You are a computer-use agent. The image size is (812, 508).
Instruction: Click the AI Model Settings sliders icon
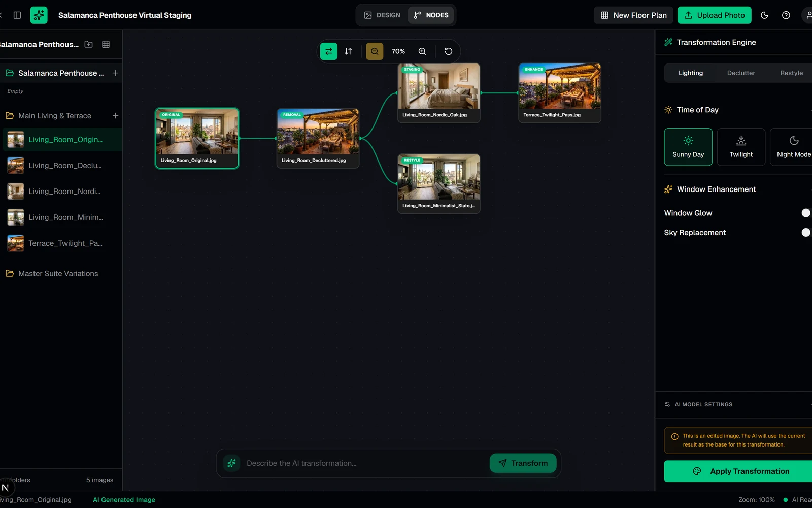[x=667, y=404]
